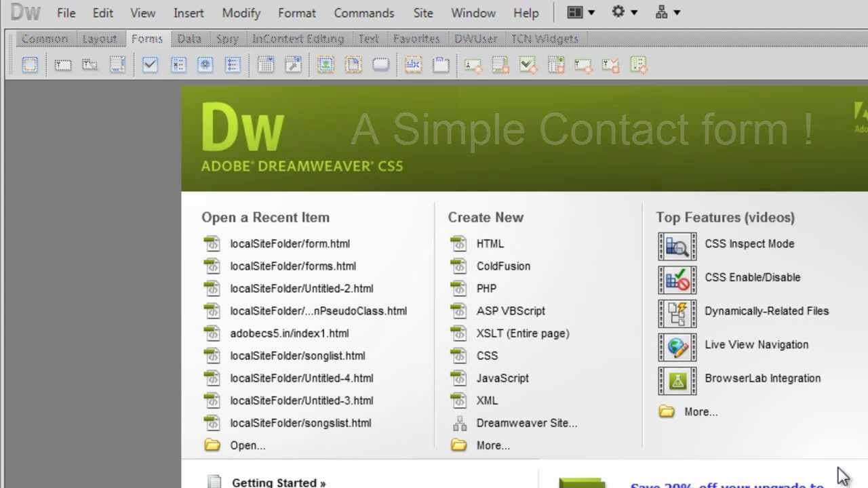Open the Format menu
Image resolution: width=868 pixels, height=488 pixels.
click(297, 13)
